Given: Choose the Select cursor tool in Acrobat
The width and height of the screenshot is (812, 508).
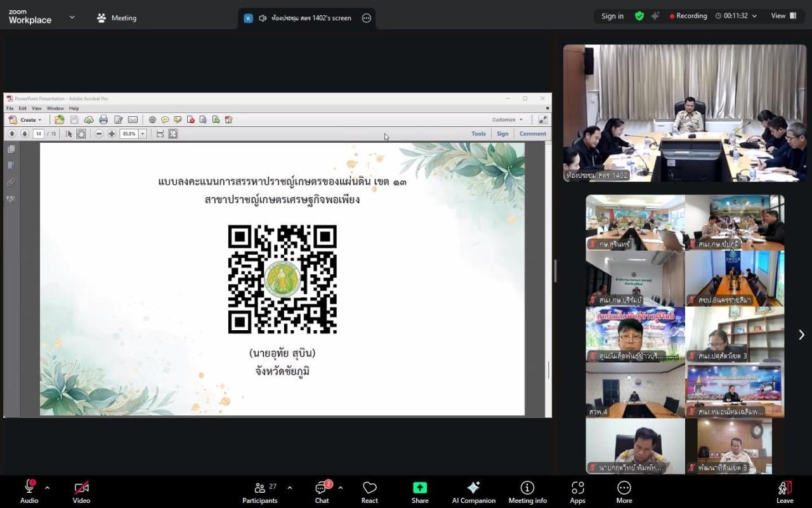Looking at the screenshot, I should 69,134.
